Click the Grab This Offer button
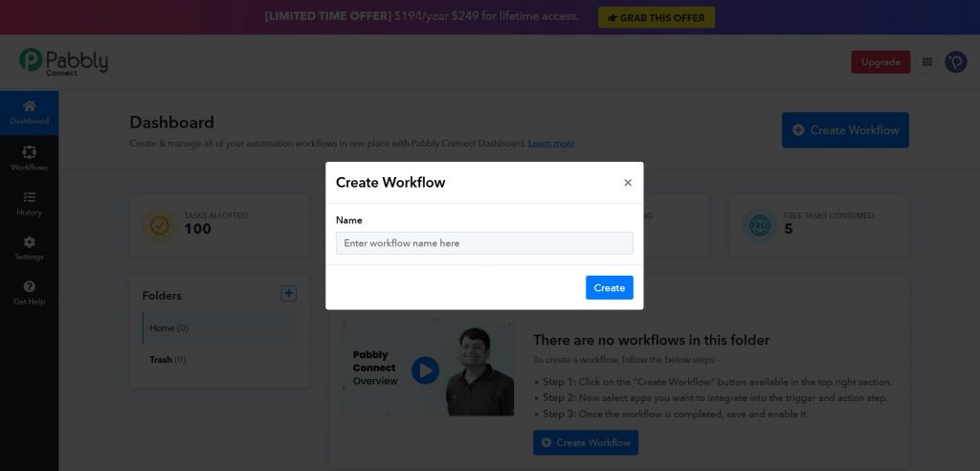Viewport: 980px width, 471px height. pos(657,17)
